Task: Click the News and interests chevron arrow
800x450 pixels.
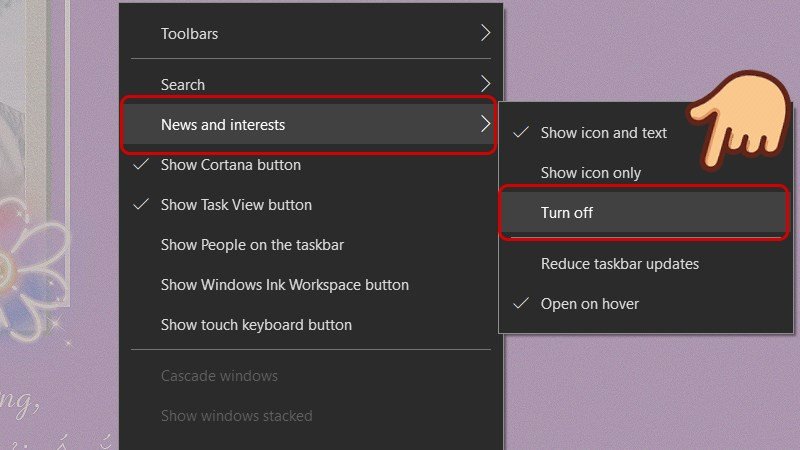Action: click(x=485, y=125)
